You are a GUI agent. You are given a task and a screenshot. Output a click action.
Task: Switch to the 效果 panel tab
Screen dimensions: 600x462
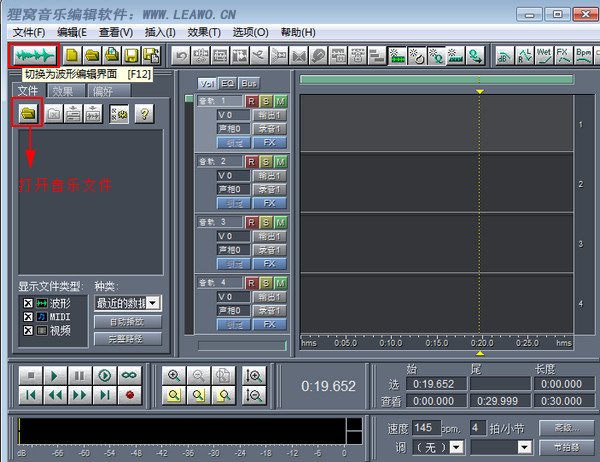63,91
